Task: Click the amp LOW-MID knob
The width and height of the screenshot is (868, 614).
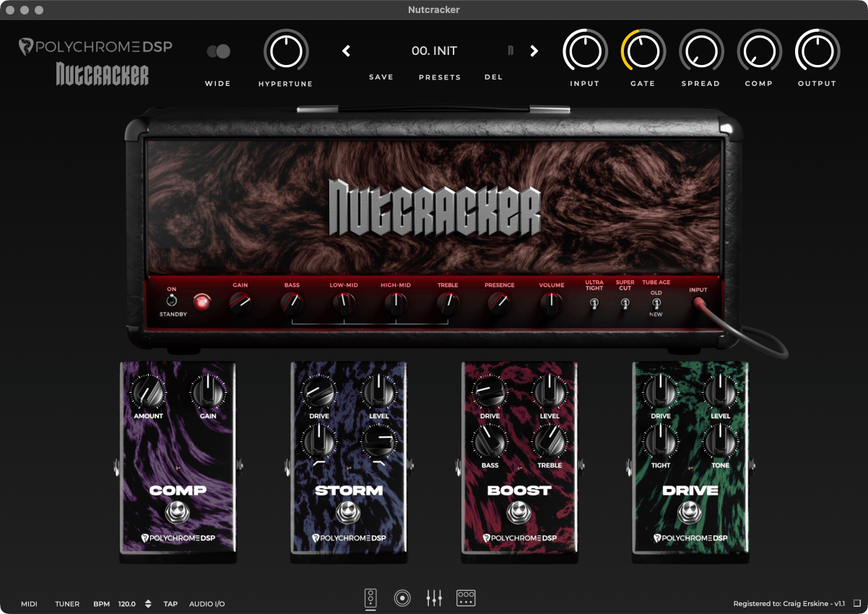Action: point(344,304)
